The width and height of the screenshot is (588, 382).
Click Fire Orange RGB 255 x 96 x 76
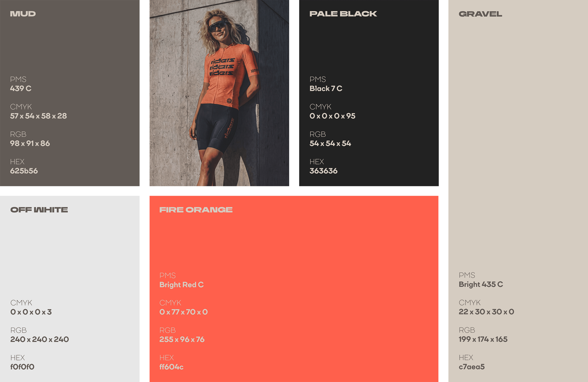182,339
